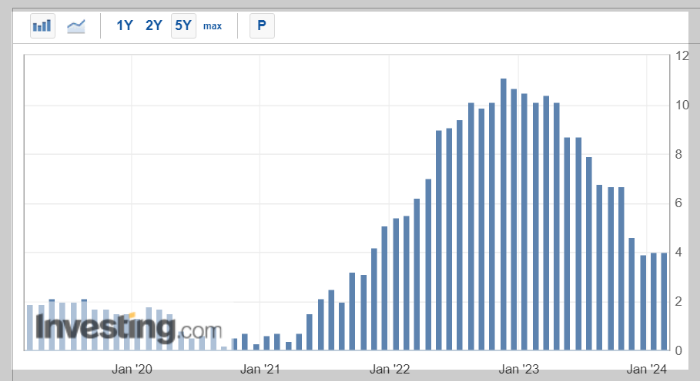The image size is (700, 381).
Task: Click the Jan '21 axis label
Action: [x=260, y=369]
